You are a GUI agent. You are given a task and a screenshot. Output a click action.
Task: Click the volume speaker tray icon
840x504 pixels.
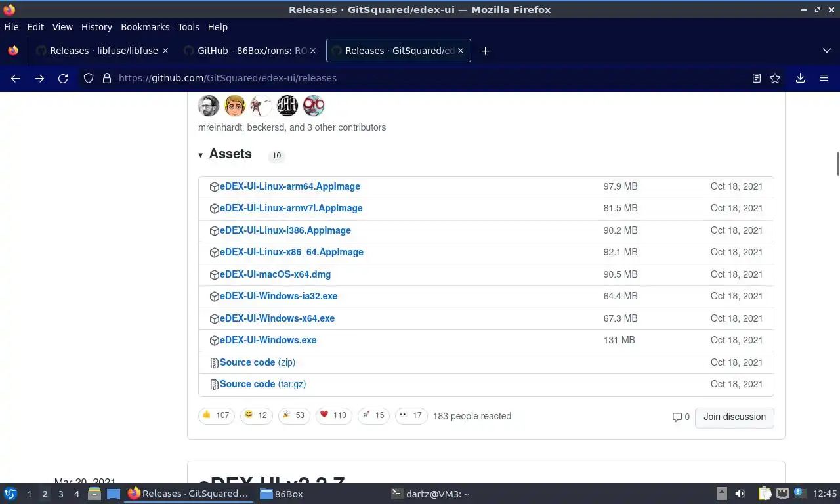coord(740,493)
